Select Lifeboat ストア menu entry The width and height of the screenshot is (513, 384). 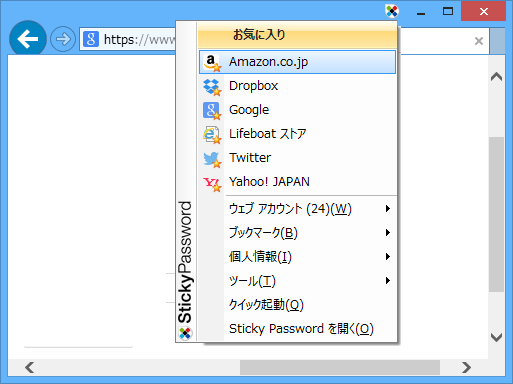click(297, 134)
